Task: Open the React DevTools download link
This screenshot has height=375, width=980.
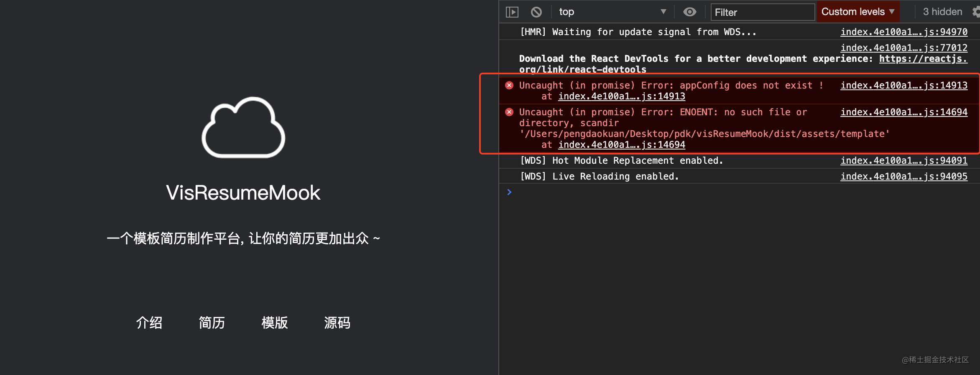Action: pos(923,59)
